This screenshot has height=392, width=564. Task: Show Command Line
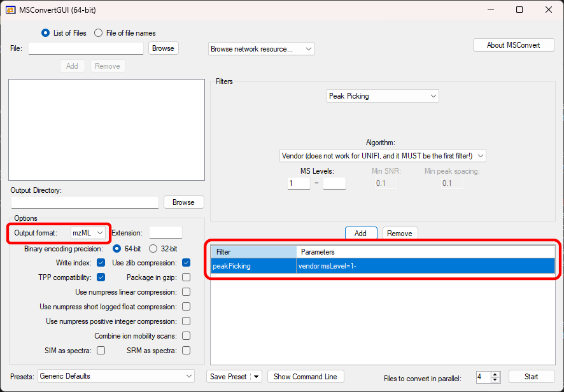tap(306, 377)
